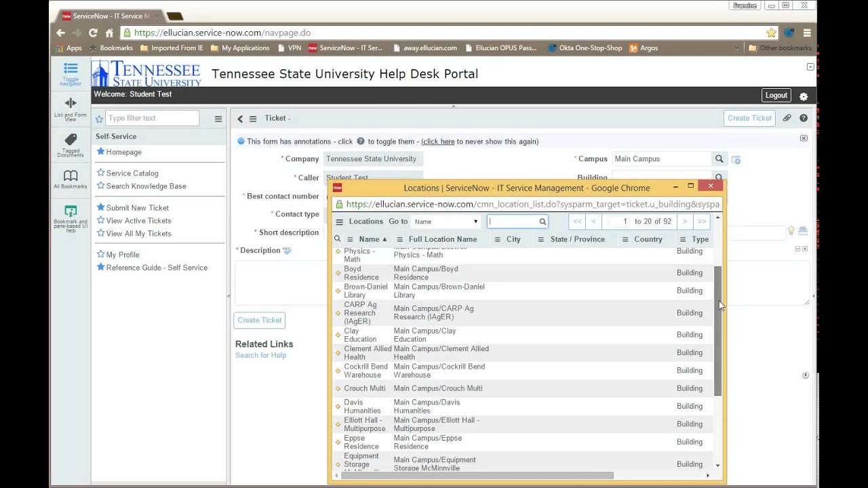Open View All My Tickets

138,234
